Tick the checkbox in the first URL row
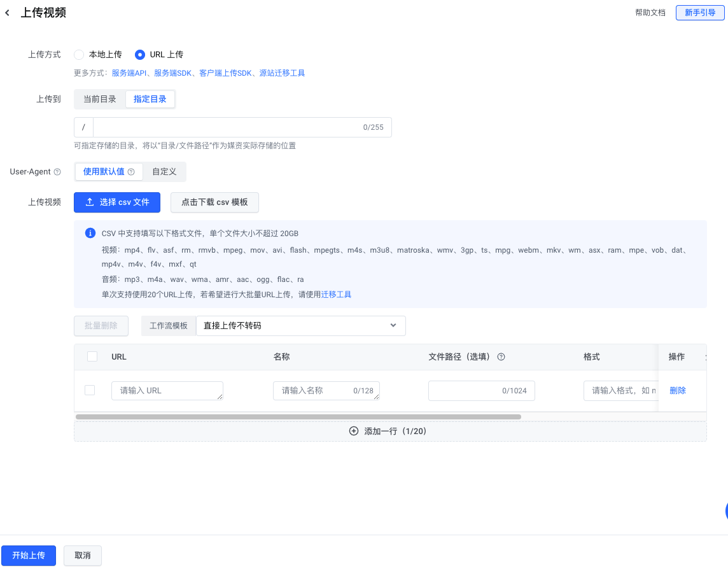 pos(90,390)
